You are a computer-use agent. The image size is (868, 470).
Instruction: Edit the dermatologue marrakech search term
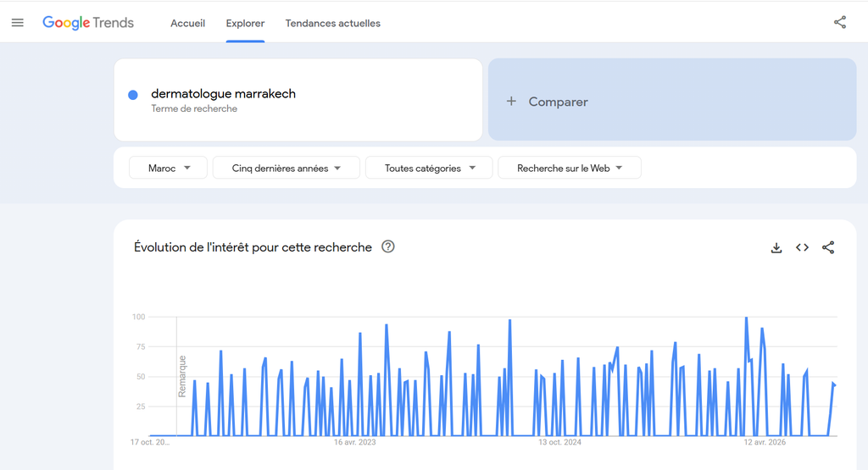[223, 93]
